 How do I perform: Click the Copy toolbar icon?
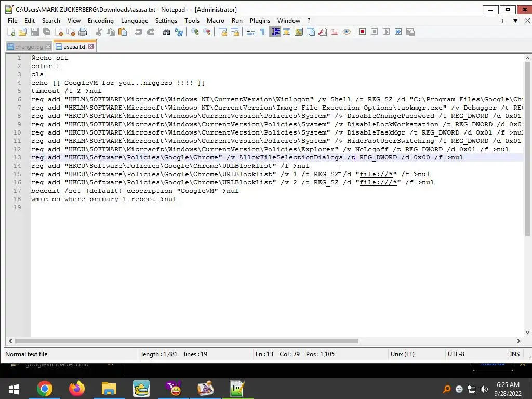point(111,32)
